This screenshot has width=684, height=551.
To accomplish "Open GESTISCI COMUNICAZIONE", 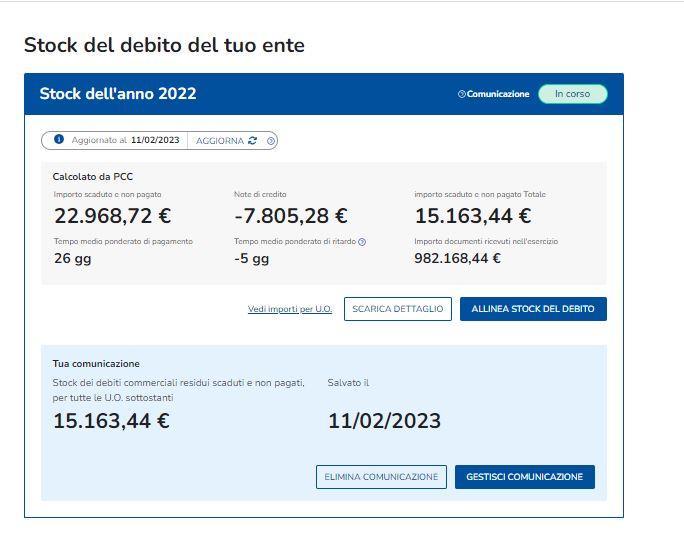I will click(x=524, y=477).
